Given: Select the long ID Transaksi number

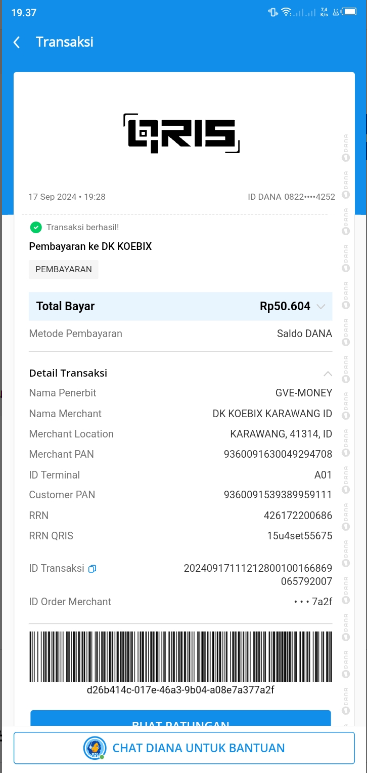Looking at the screenshot, I should pyautogui.click(x=258, y=575).
